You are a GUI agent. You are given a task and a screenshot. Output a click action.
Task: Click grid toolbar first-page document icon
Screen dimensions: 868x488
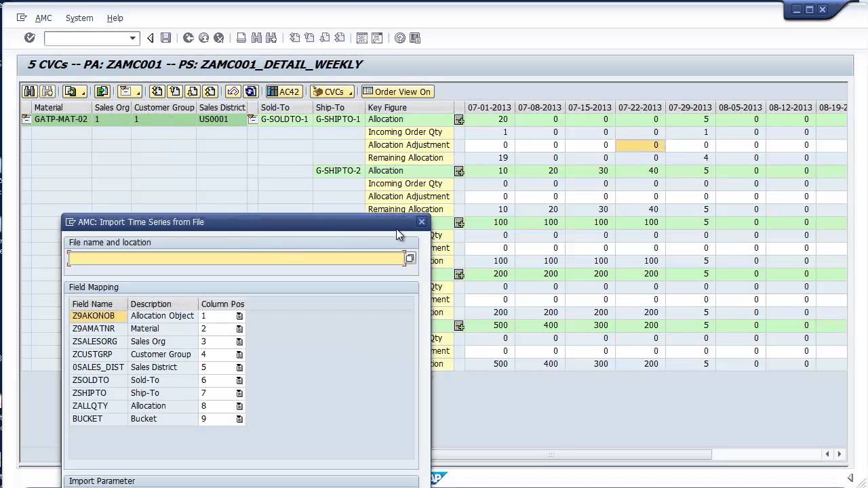(x=157, y=91)
